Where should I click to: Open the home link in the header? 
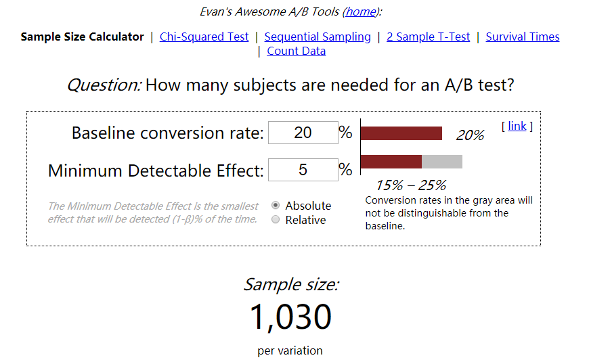click(360, 12)
